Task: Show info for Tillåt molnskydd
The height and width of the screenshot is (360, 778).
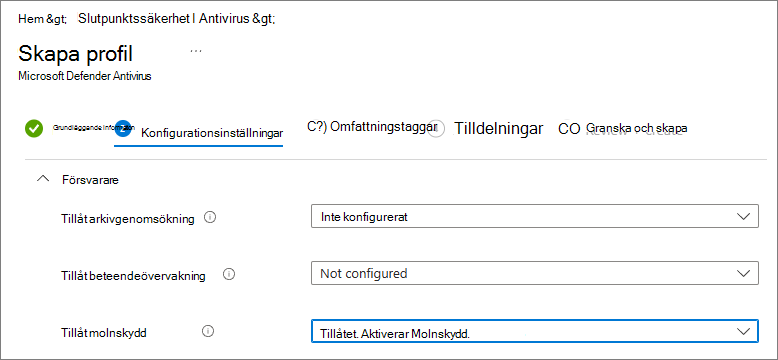Action: 208,331
